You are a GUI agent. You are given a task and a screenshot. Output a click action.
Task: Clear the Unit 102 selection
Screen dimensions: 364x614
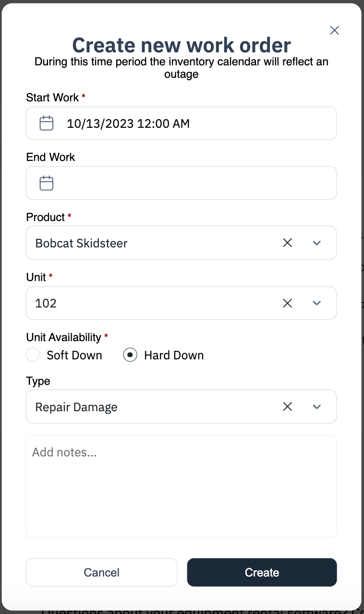[x=287, y=303]
